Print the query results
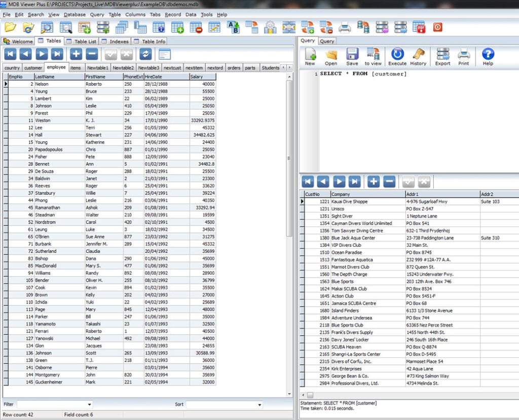 (465, 56)
